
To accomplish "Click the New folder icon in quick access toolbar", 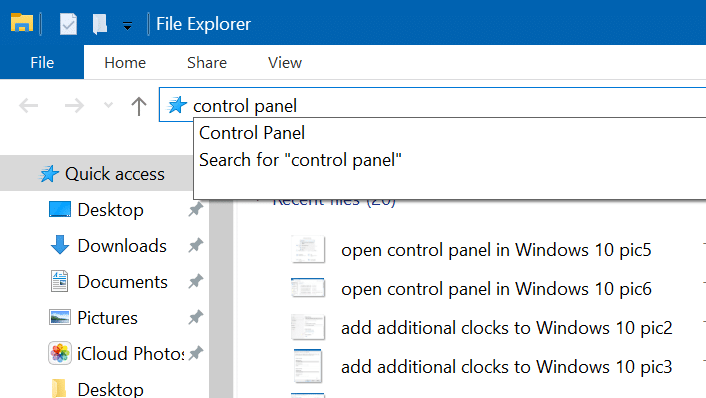I will (x=100, y=24).
